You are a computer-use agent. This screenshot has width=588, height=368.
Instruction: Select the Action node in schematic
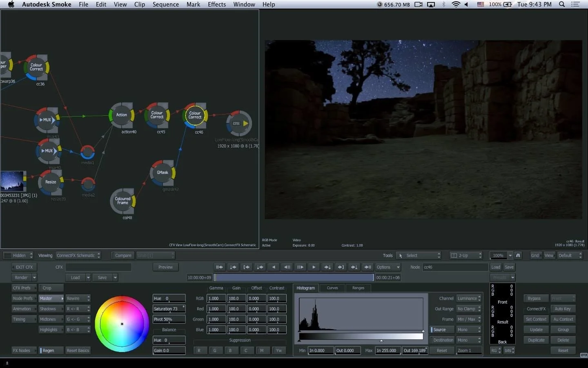[x=121, y=115]
